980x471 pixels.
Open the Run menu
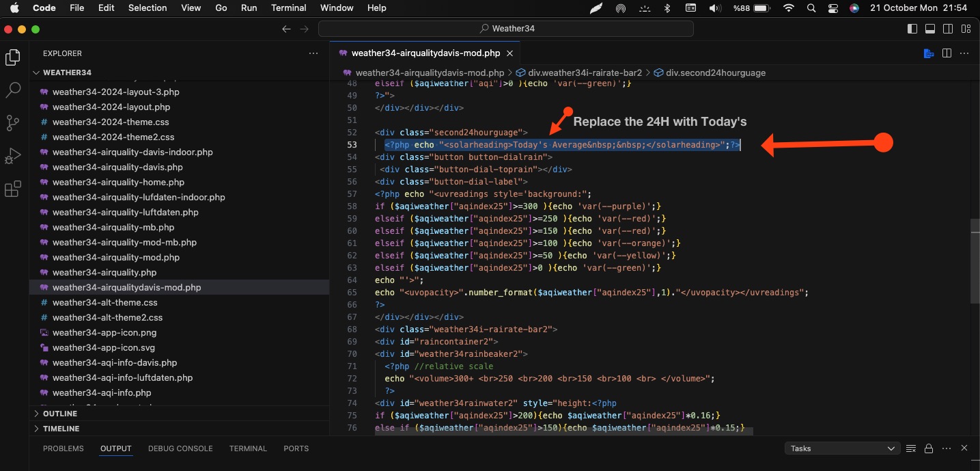click(x=249, y=8)
